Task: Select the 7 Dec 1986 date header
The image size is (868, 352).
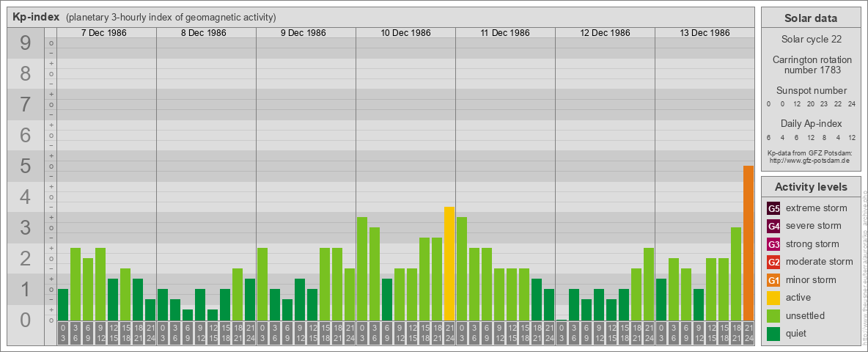Action: pos(103,33)
